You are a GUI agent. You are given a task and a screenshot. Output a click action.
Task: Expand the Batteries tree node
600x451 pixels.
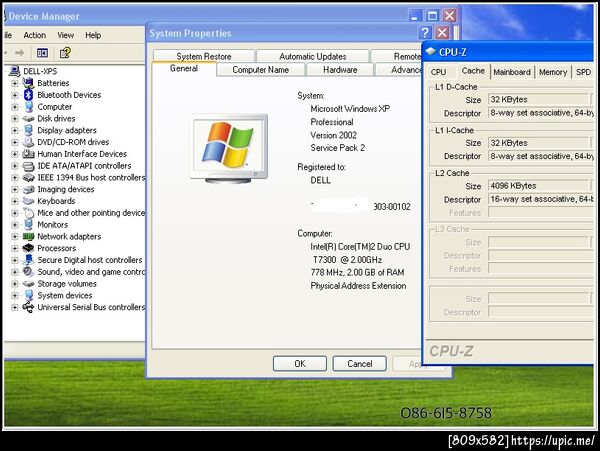[x=15, y=83]
